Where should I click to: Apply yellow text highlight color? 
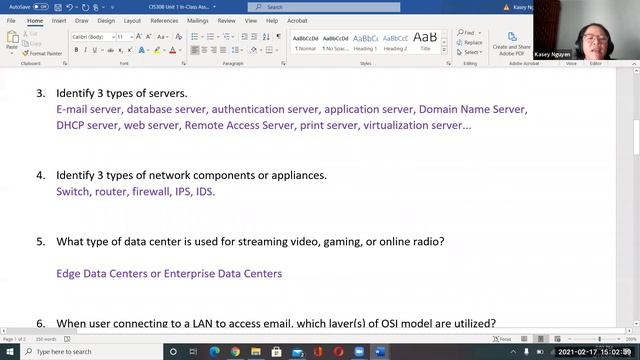(157, 50)
